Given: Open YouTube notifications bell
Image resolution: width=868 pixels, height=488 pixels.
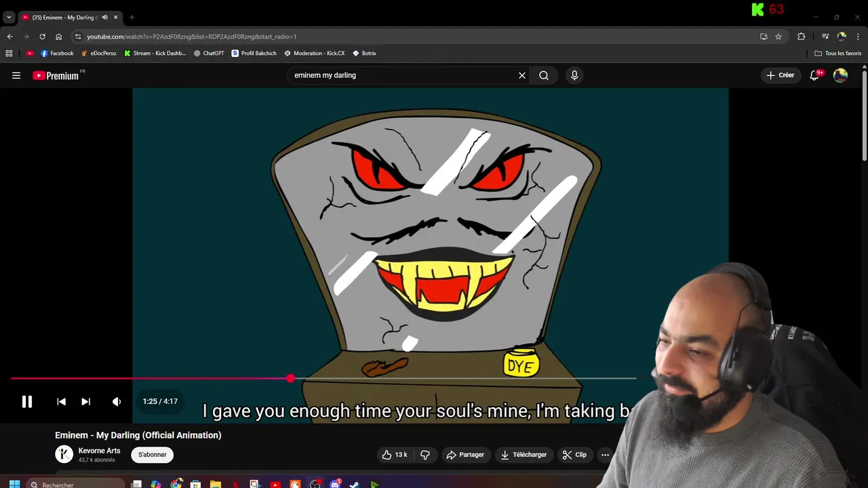Looking at the screenshot, I should coord(815,75).
